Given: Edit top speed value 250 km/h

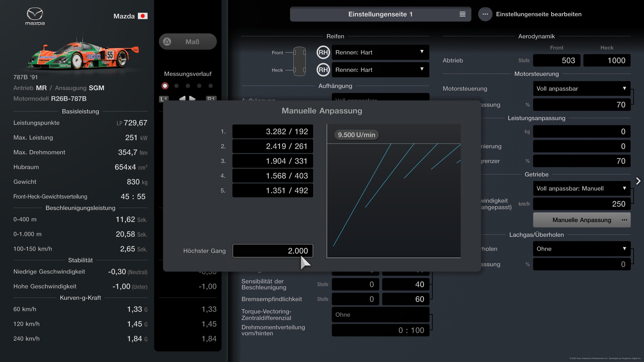Looking at the screenshot, I should point(581,204).
